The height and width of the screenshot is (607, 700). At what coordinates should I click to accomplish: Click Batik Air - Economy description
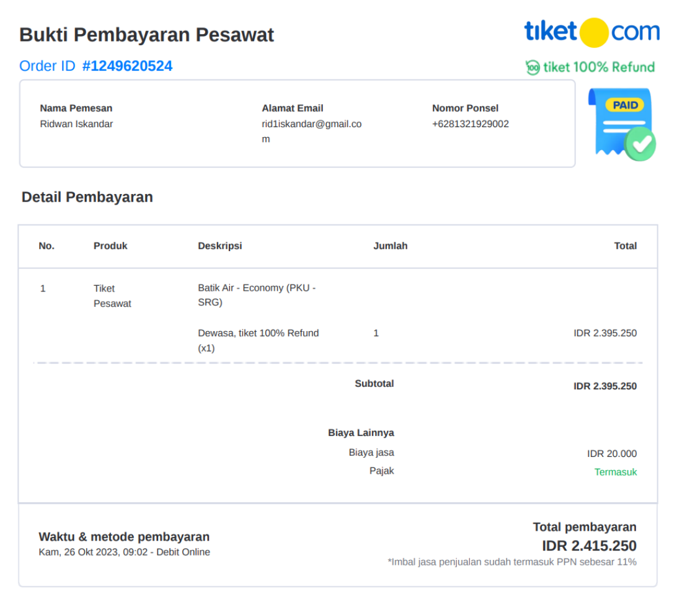click(x=257, y=295)
